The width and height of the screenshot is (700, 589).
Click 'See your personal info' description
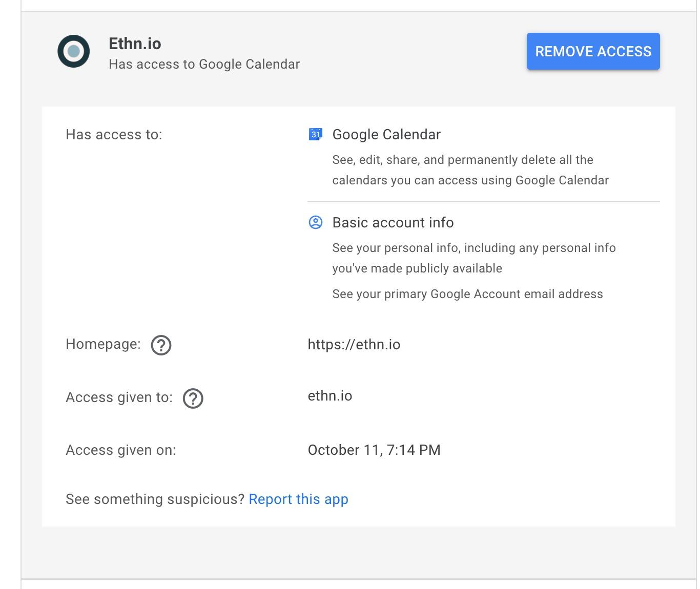click(474, 258)
